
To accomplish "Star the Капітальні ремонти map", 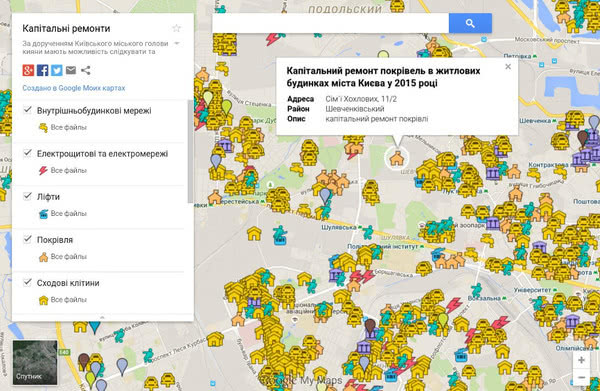I will click(x=176, y=28).
